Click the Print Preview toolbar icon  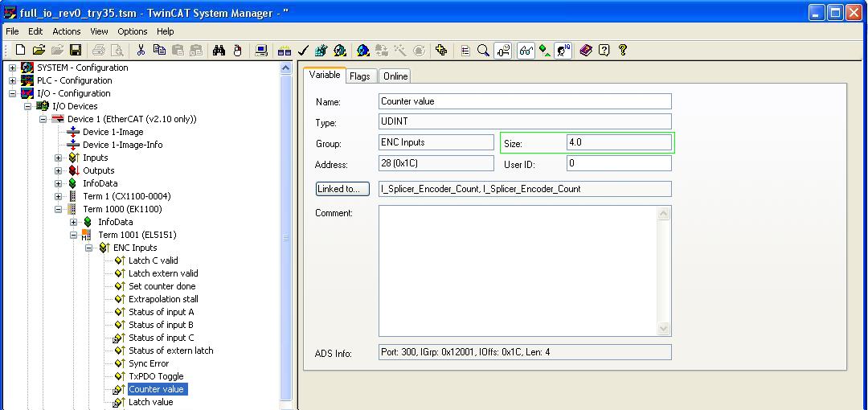click(x=117, y=51)
